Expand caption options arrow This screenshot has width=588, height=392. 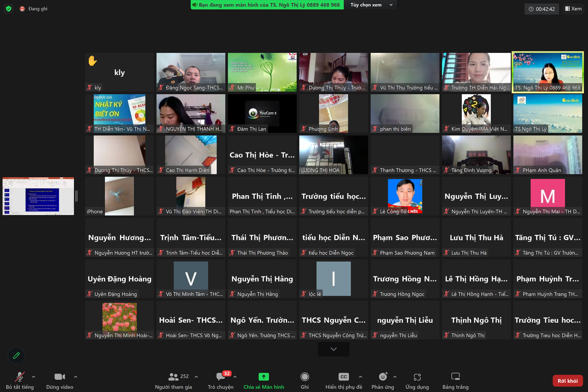tap(360, 376)
